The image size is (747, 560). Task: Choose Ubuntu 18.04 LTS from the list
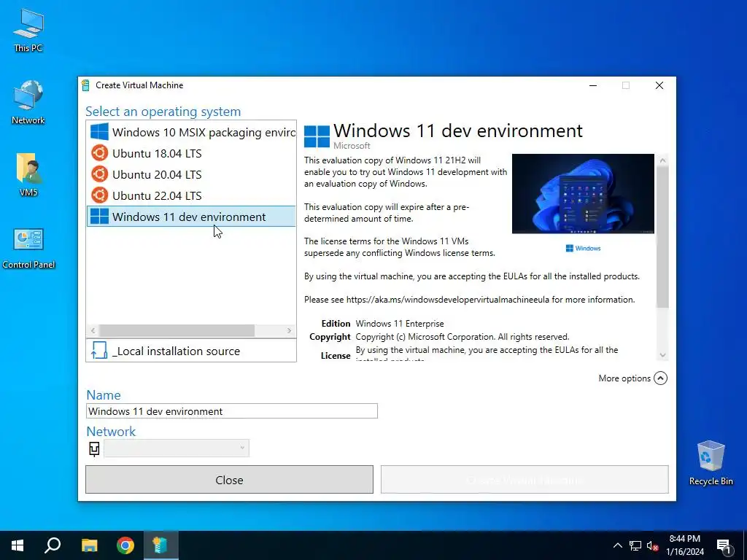(191, 153)
